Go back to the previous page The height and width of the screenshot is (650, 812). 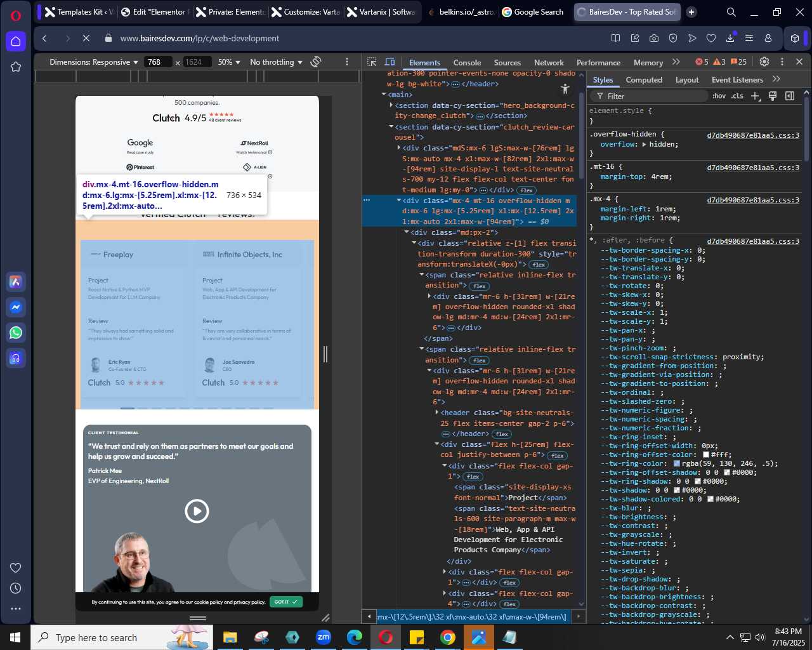click(44, 38)
